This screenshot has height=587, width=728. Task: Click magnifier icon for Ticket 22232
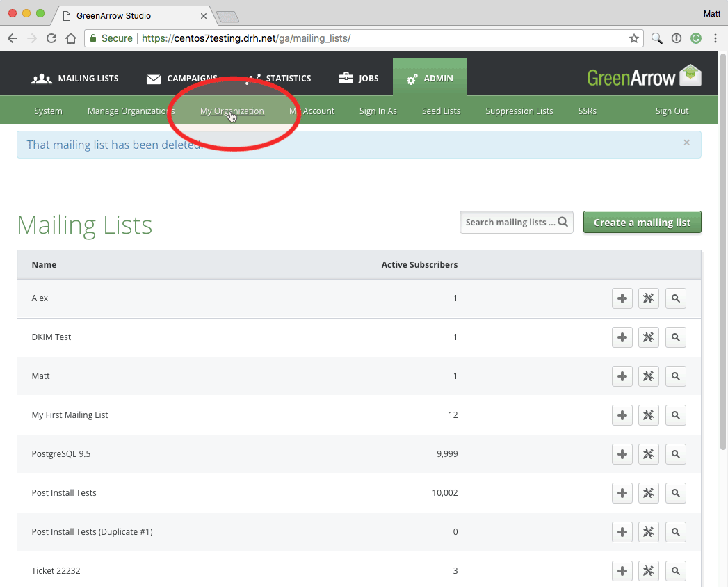676,571
